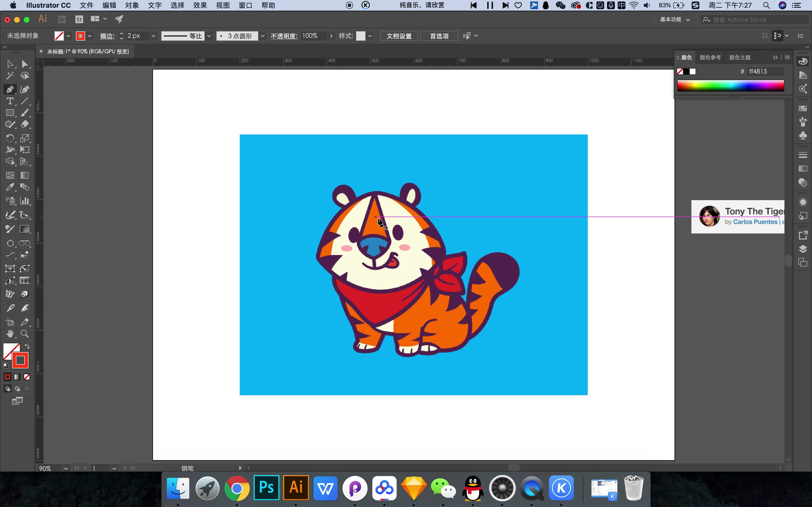
Task: Select the Type tool
Action: [10, 101]
